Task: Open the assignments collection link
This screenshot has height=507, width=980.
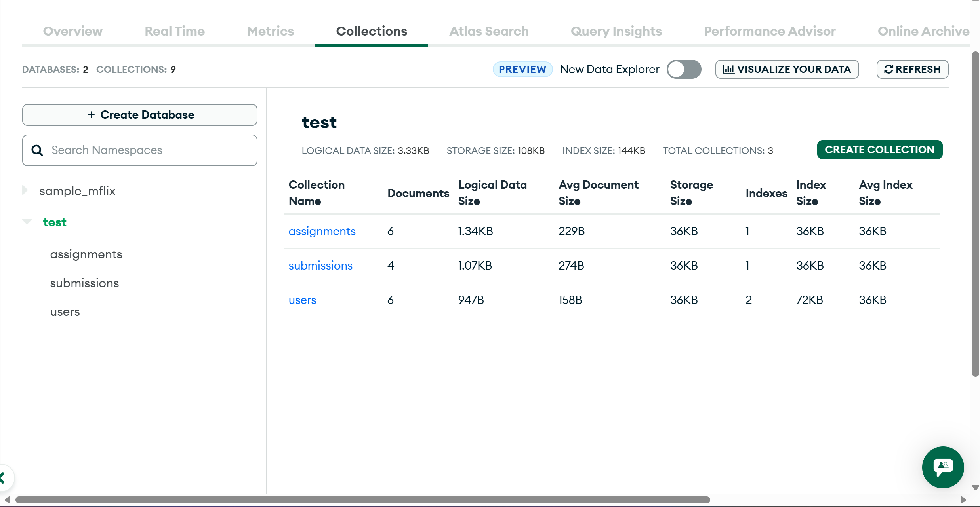Action: pos(322,231)
